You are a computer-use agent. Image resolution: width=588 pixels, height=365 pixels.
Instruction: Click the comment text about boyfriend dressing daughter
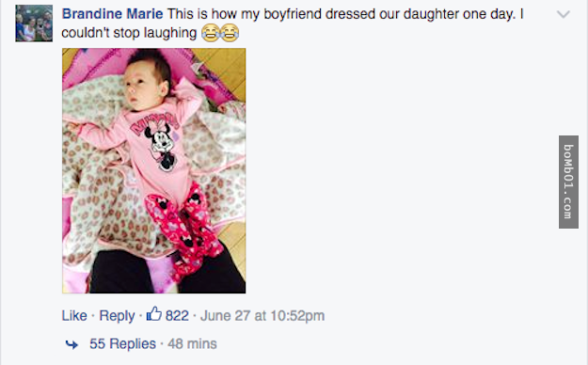tap(345, 14)
